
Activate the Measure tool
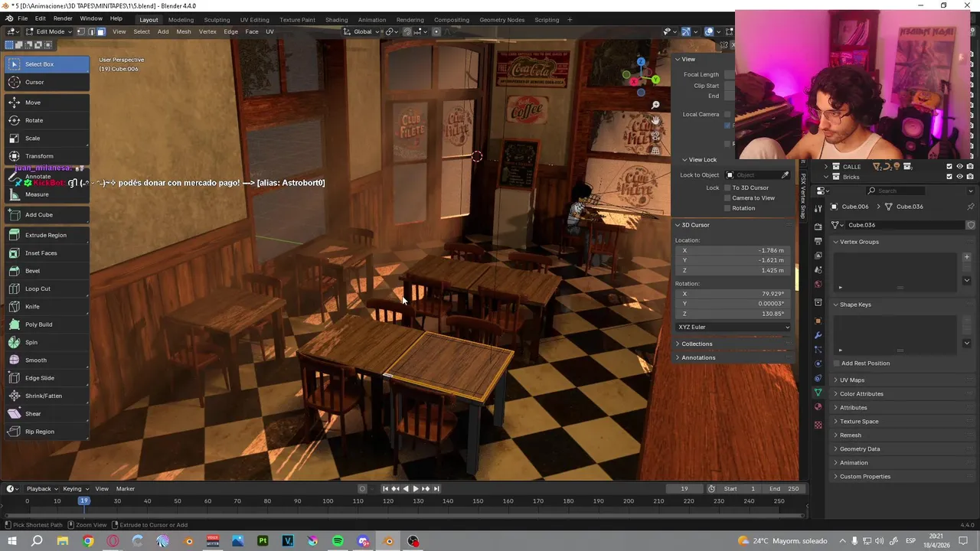46,194
